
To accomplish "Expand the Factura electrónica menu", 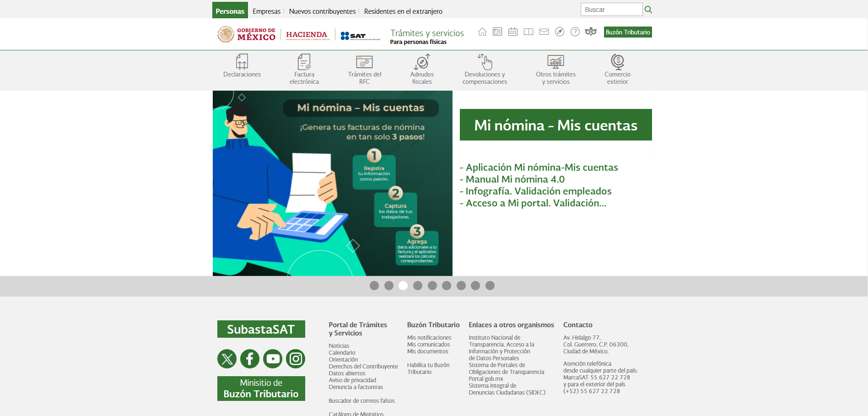I will tap(304, 70).
